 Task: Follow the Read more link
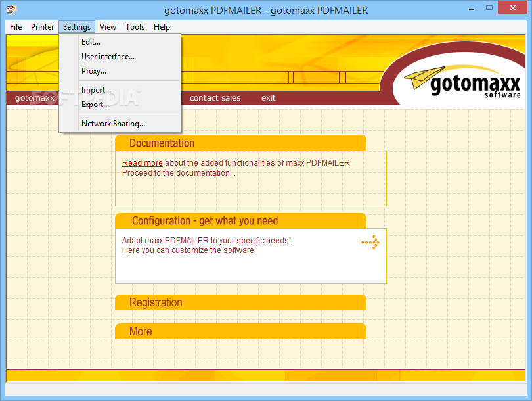point(142,163)
